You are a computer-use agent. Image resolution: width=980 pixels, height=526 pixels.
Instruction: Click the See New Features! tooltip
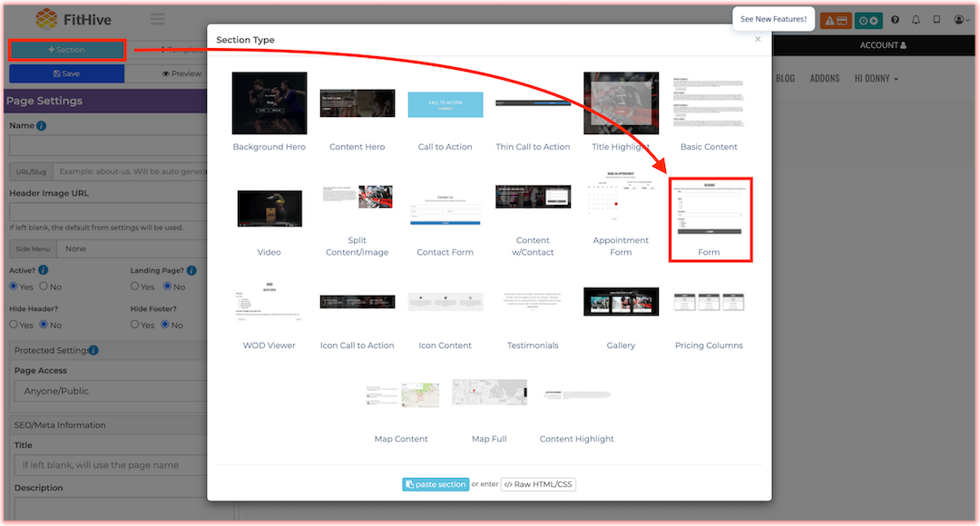774,19
